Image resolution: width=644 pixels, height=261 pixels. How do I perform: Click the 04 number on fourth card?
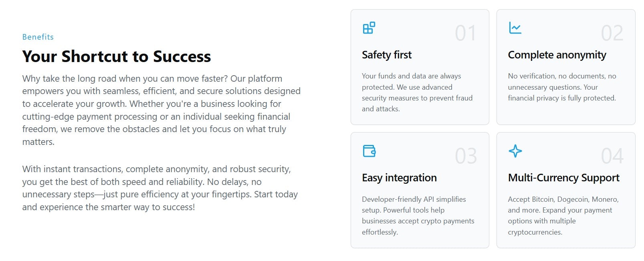[x=612, y=156]
